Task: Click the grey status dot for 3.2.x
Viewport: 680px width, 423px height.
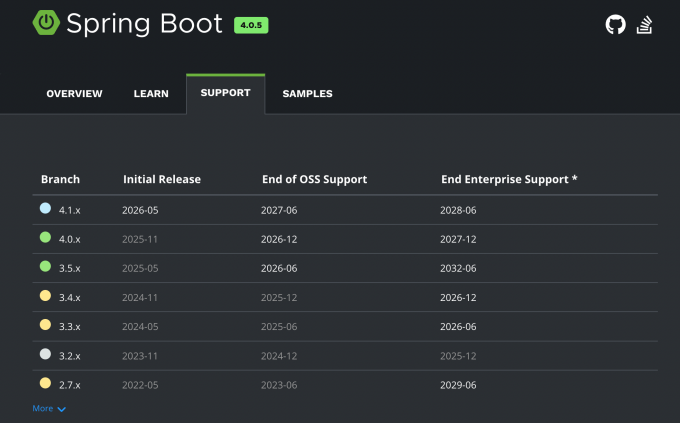Action: 45,354
